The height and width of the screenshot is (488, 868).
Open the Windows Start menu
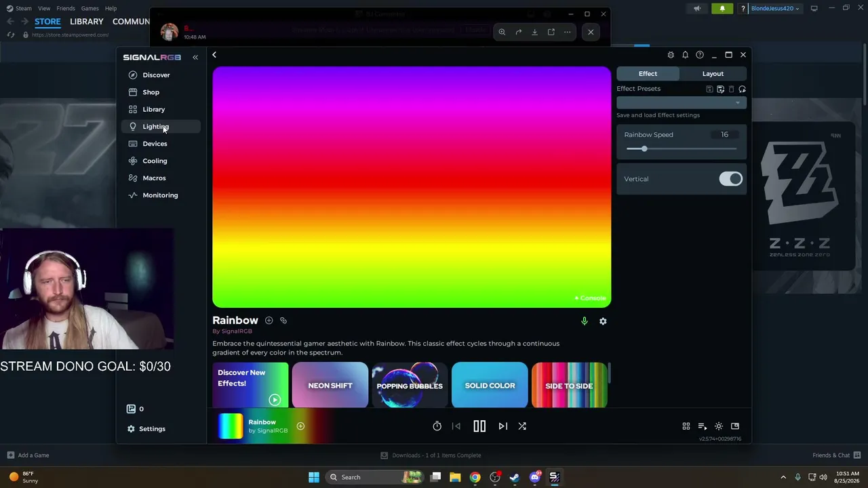(314, 477)
